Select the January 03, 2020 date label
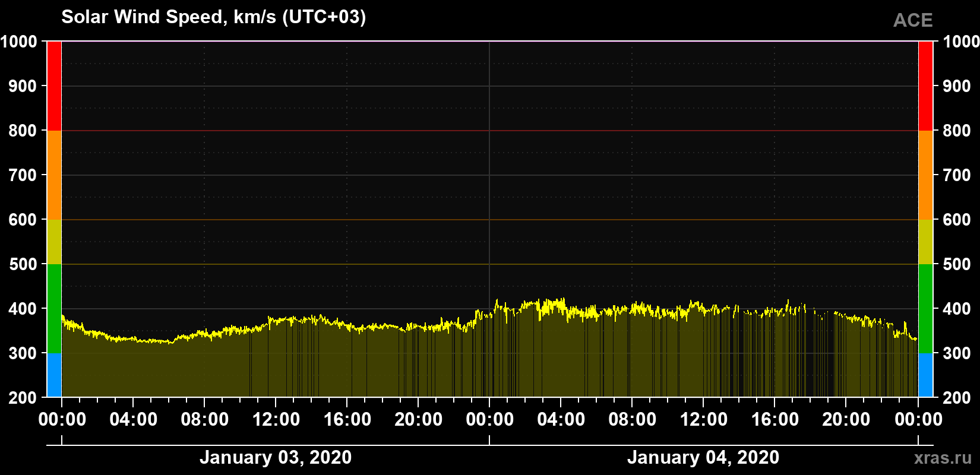The width and height of the screenshot is (980, 475). point(276,457)
